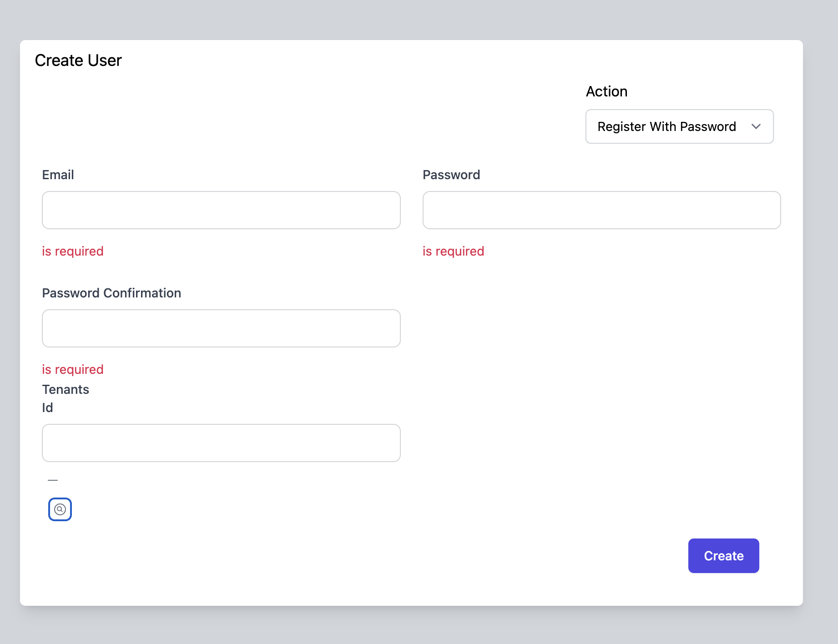Click the minus dash icon under Tenants Id
The height and width of the screenshot is (644, 838).
pos(53,480)
